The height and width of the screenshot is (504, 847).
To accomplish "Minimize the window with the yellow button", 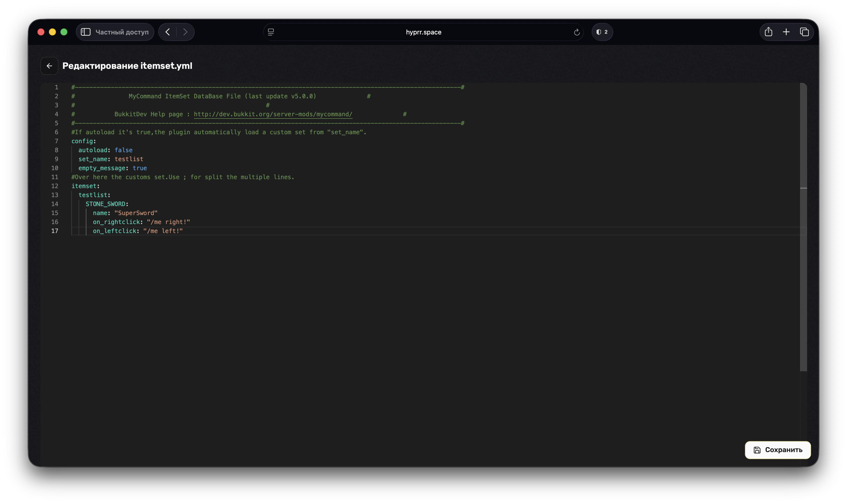I will point(52,32).
